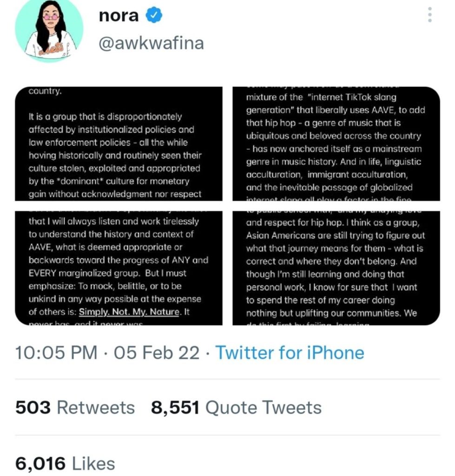
Task: Open the "Twitter for iPhone" source link
Action: click(289, 353)
